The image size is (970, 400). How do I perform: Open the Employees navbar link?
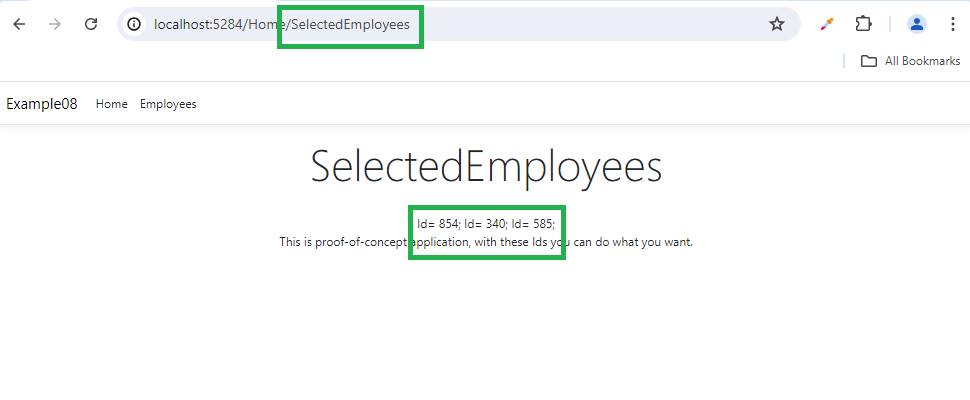[168, 104]
